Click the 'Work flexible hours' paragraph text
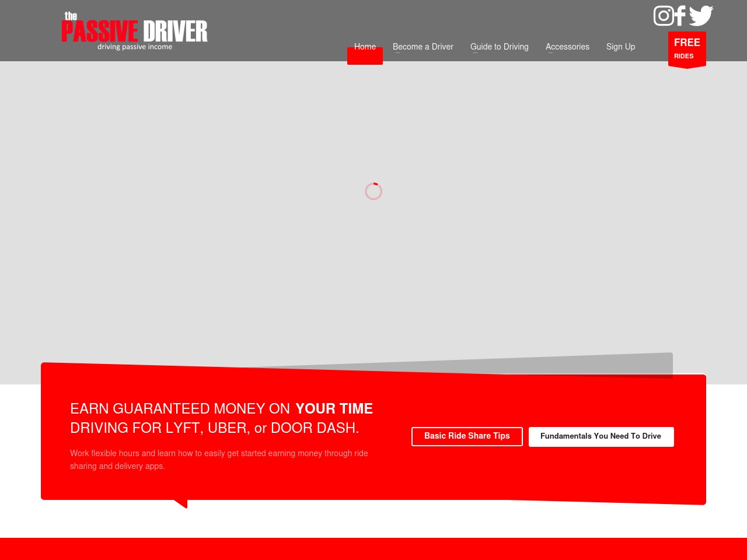 [219, 460]
